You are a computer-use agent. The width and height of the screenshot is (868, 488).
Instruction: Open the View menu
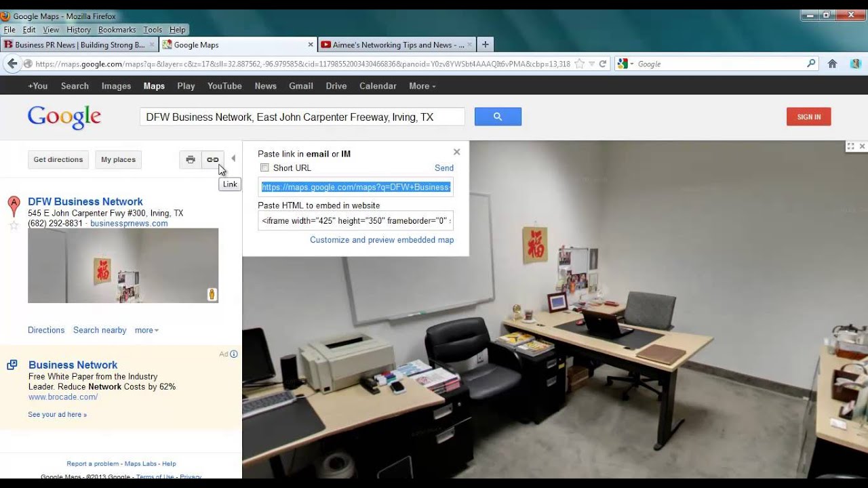pos(51,30)
